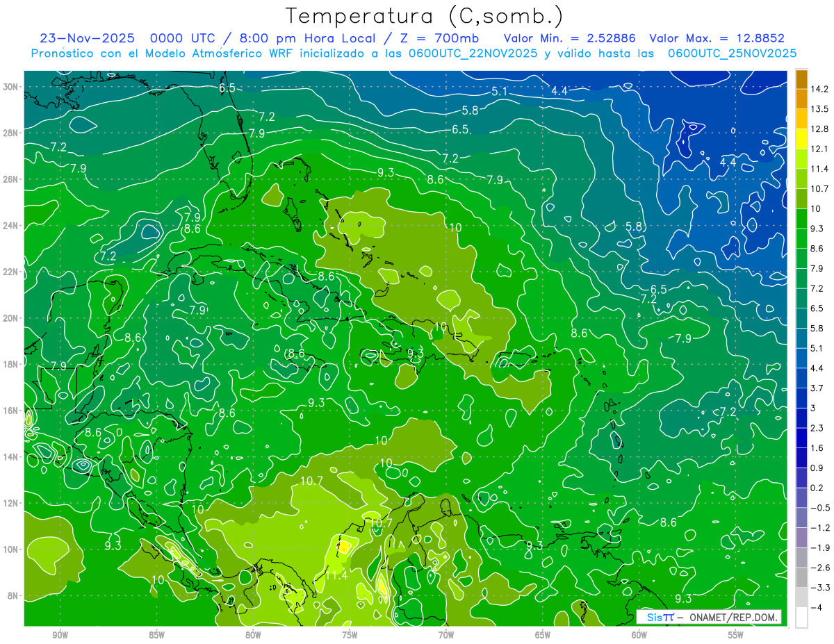
Task: Click the 30N latitude axis label
Action: tap(10, 86)
